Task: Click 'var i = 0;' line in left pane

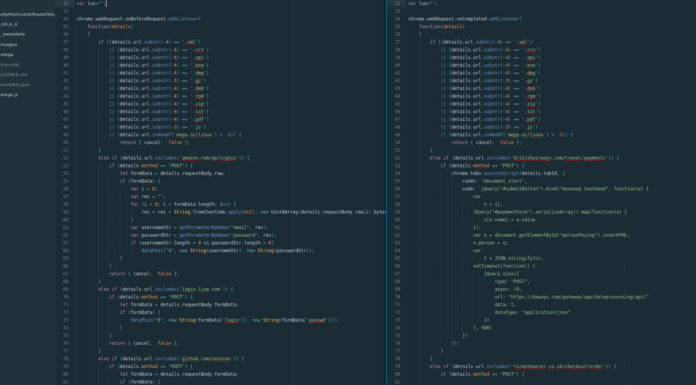Action: coord(144,189)
